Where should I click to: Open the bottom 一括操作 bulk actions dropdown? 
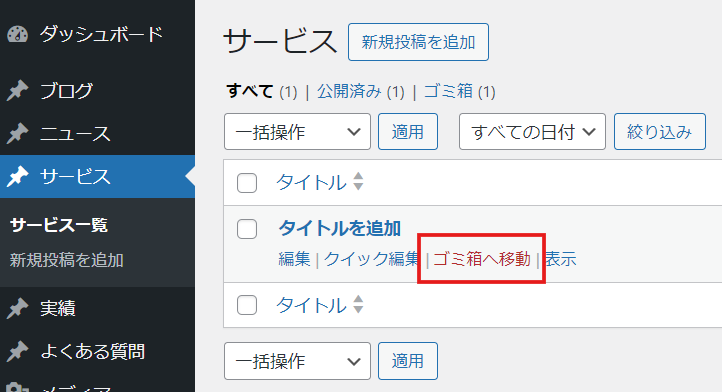pos(297,361)
